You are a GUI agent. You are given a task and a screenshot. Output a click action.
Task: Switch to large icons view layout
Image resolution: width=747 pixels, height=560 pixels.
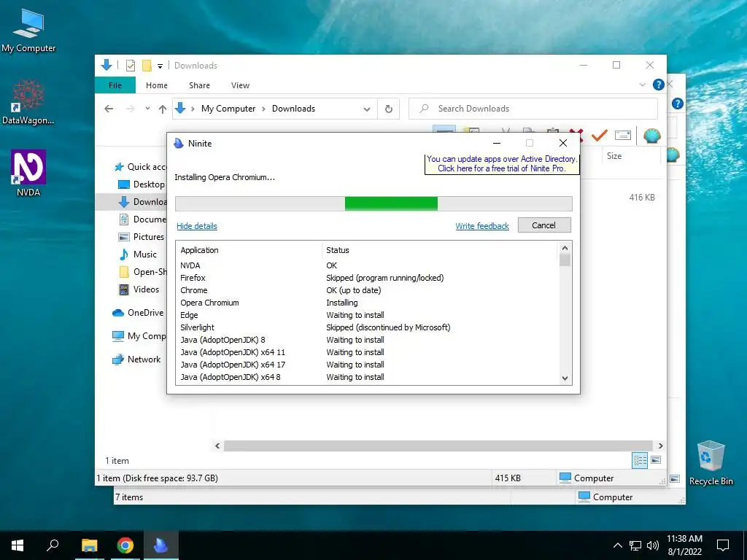656,460
